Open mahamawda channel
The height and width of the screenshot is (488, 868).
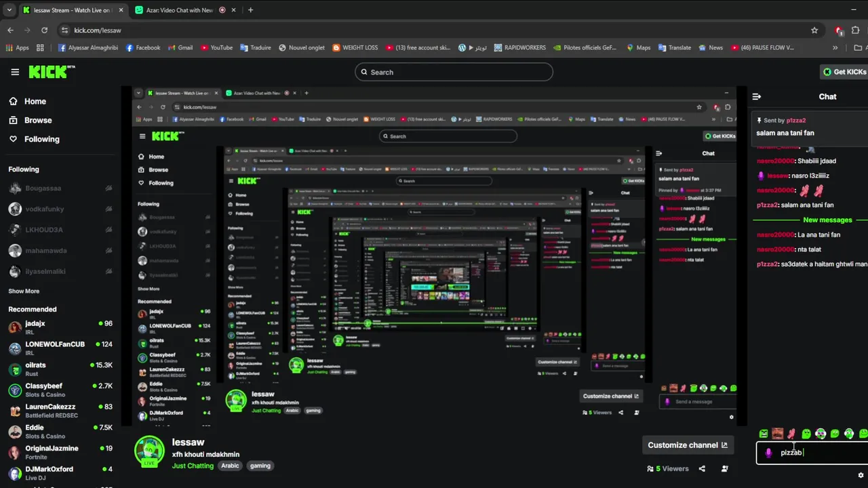tap(60, 251)
